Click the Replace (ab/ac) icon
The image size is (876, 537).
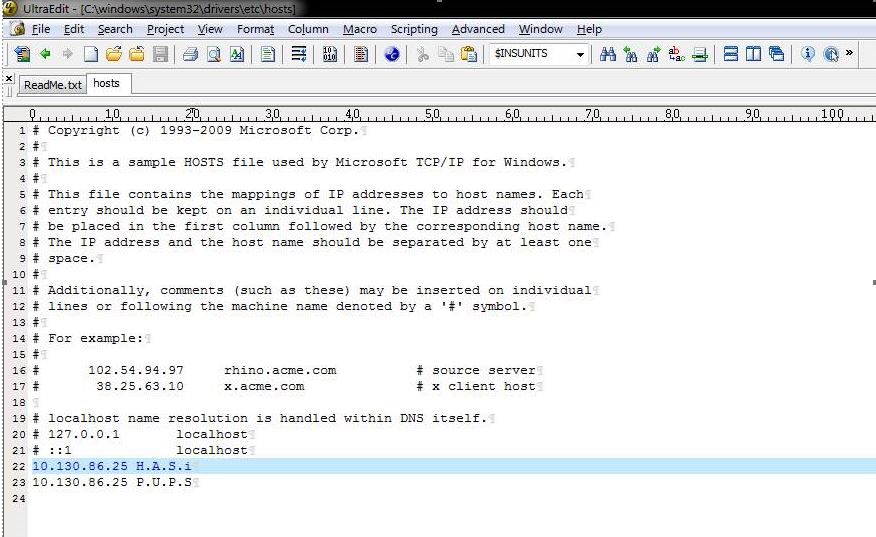tap(677, 55)
